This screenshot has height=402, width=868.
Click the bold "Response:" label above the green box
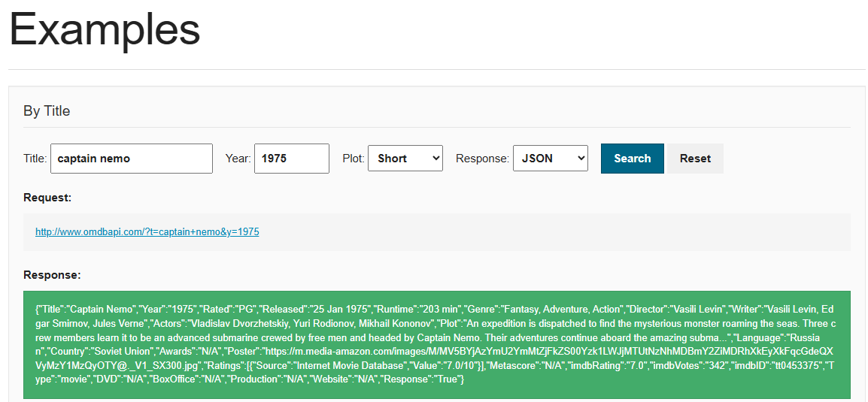tap(52, 275)
